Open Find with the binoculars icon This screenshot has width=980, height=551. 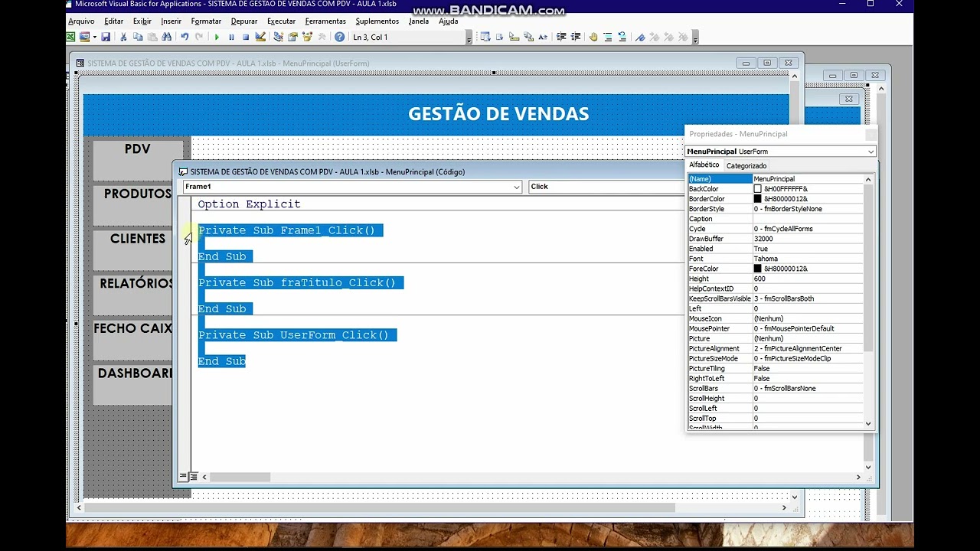pyautogui.click(x=166, y=37)
